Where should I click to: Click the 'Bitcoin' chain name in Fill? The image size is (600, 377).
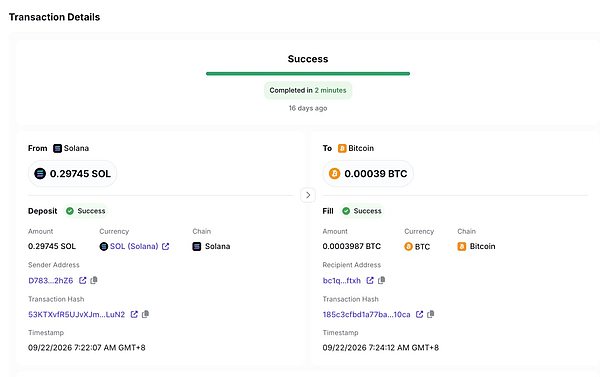(483, 246)
